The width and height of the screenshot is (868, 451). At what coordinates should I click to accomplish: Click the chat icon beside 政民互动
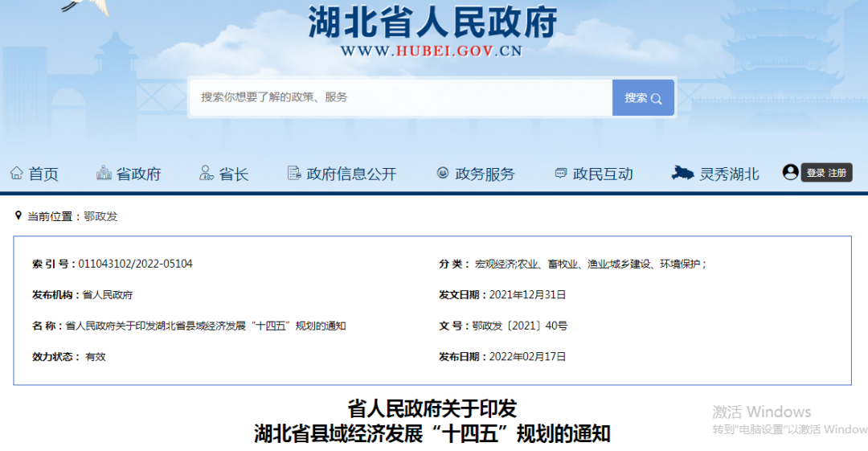(560, 174)
